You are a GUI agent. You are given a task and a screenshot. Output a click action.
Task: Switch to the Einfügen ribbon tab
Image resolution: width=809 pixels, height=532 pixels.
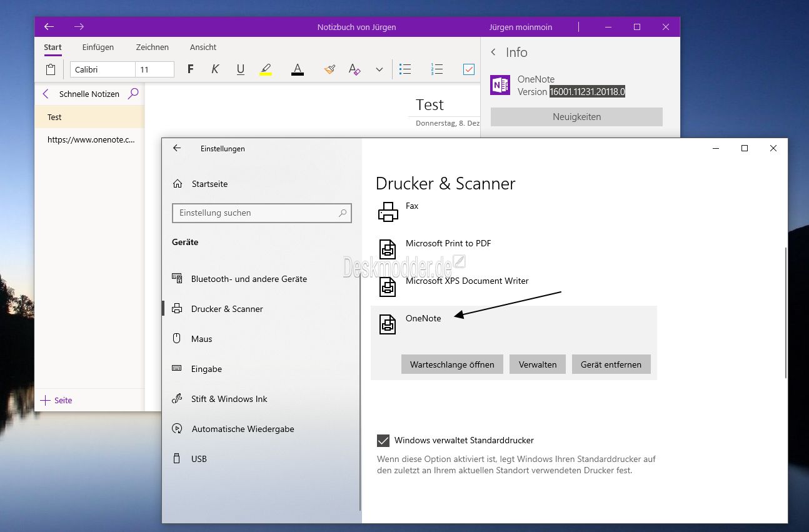98,47
